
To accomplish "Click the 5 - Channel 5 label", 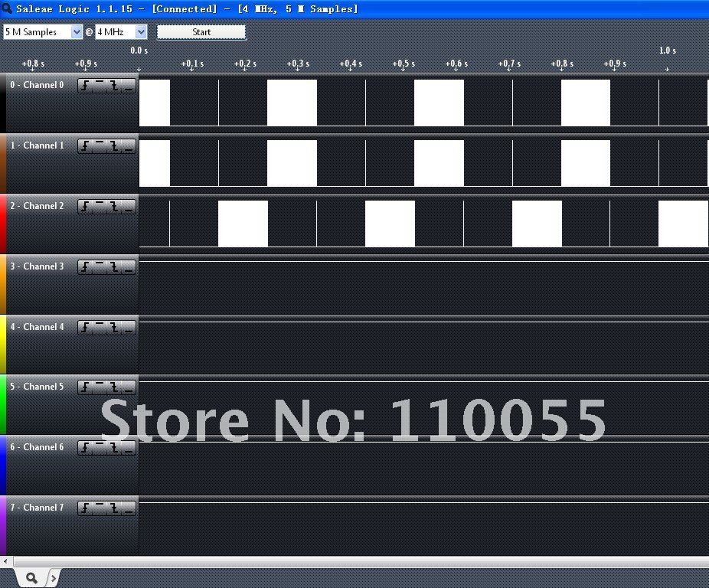I will point(37,387).
